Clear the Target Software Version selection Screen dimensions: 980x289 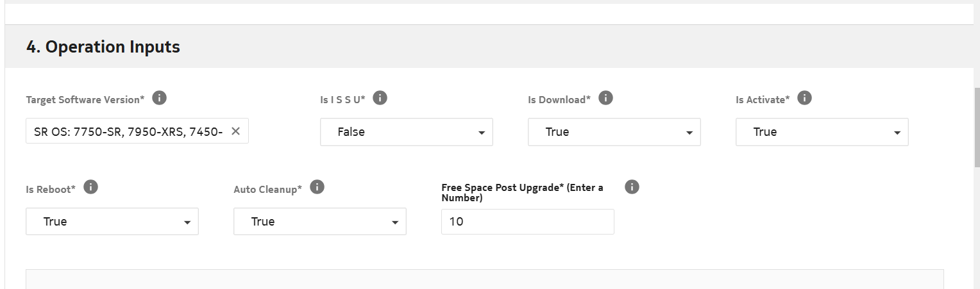pyautogui.click(x=235, y=131)
